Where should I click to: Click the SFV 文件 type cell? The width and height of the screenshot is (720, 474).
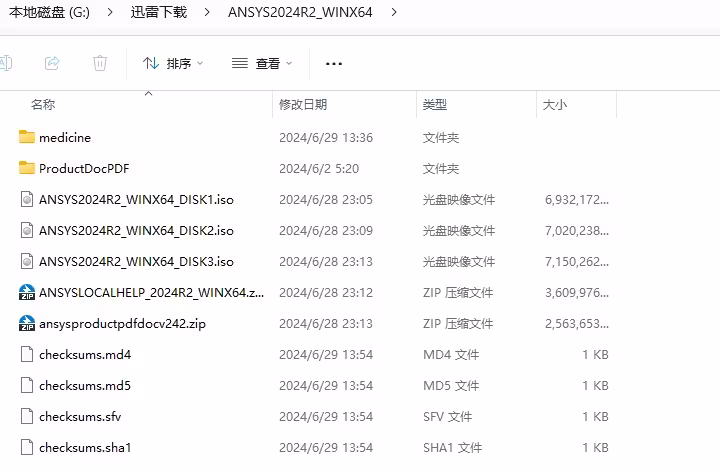coord(447,417)
